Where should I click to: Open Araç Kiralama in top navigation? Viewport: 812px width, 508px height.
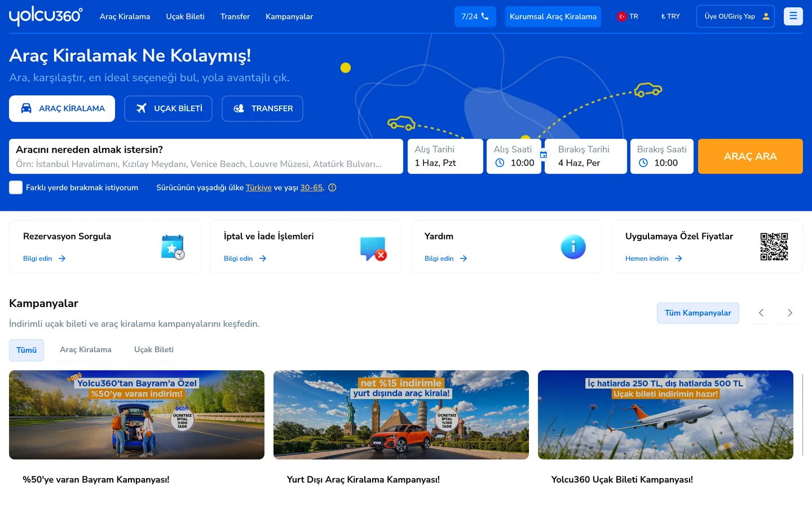point(125,16)
